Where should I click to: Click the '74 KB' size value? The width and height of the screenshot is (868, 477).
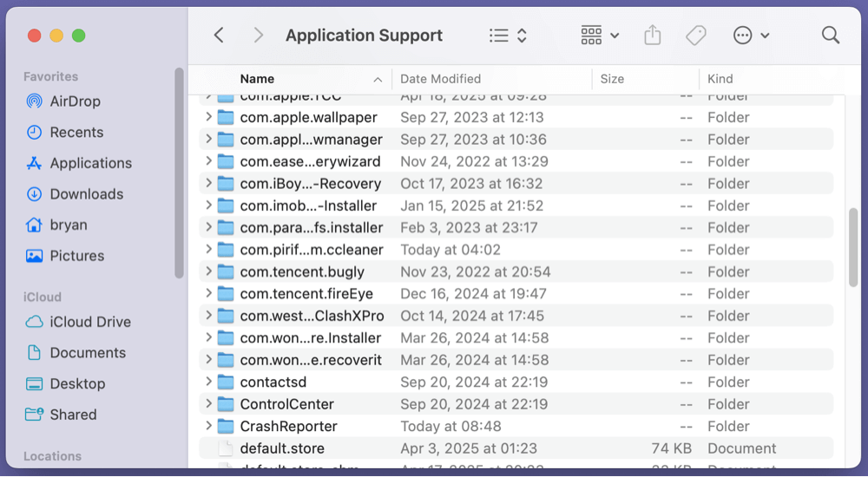click(x=671, y=448)
